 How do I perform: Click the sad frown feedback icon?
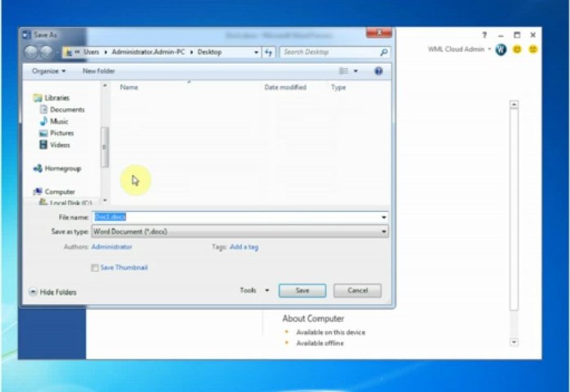click(533, 49)
